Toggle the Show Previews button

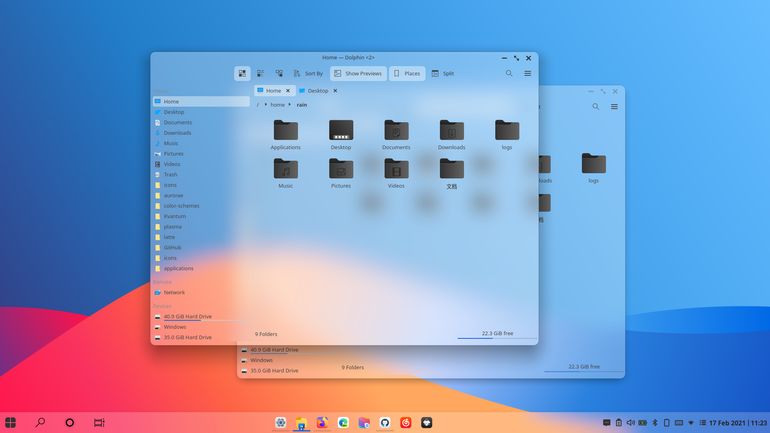358,74
